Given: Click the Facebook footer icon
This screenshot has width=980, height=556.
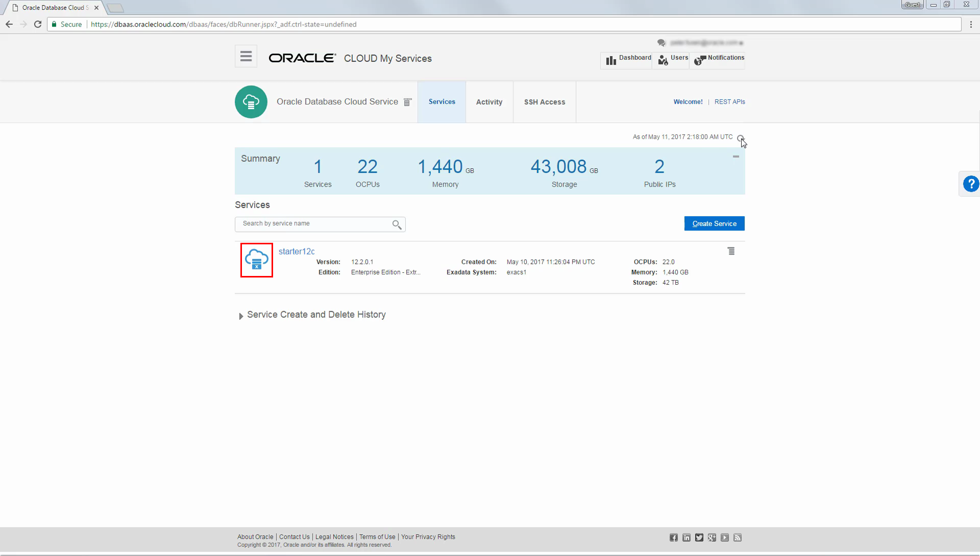Looking at the screenshot, I should coord(674,538).
